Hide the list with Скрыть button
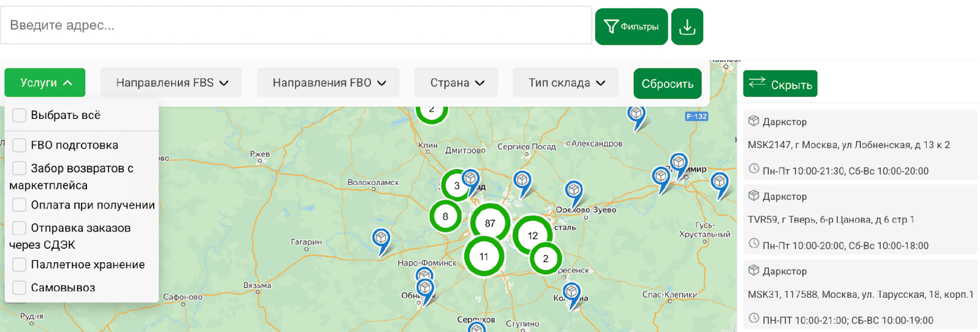This screenshot has height=332, width=980. coord(780,84)
